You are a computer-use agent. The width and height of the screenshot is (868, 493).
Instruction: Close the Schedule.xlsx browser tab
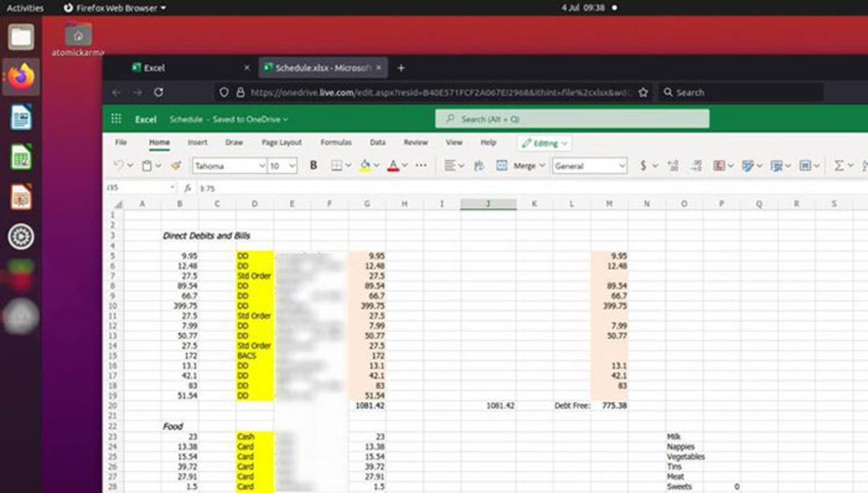pyautogui.click(x=379, y=68)
